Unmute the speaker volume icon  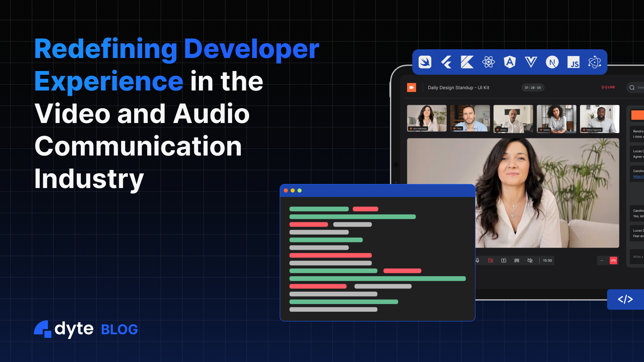(530, 260)
